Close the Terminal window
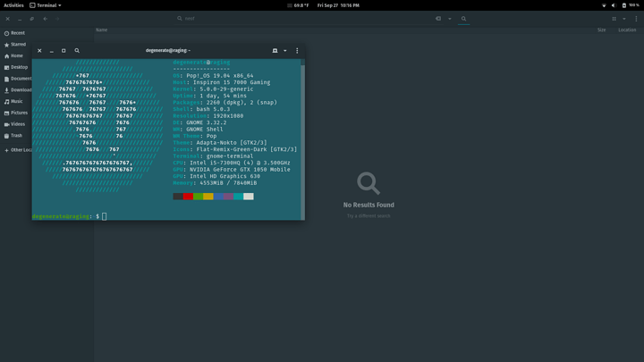The image size is (644, 362). point(39,50)
